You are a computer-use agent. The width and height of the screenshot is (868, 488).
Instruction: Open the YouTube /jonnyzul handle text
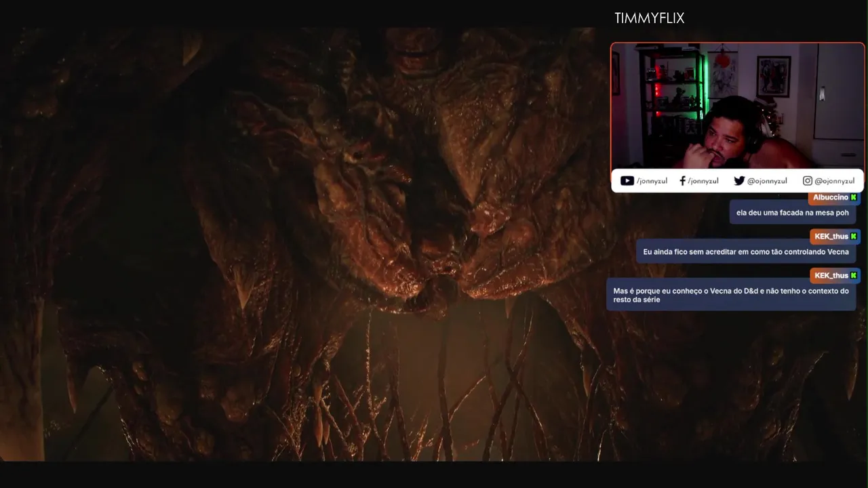click(652, 181)
